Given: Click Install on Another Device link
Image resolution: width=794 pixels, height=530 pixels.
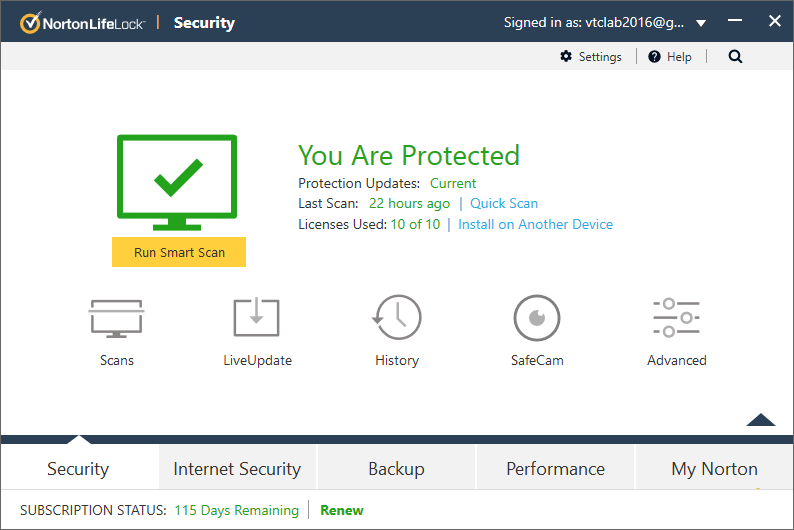Looking at the screenshot, I should pos(535,225).
